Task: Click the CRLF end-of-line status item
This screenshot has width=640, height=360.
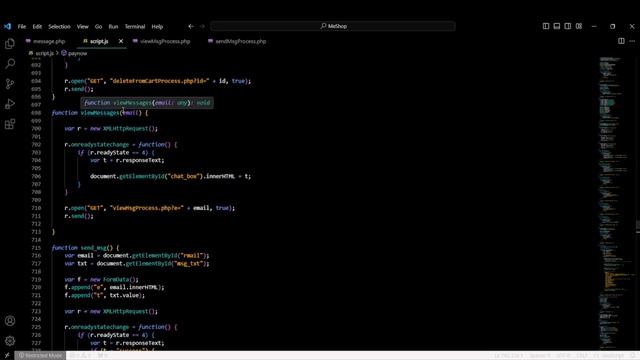Action: coord(582,356)
